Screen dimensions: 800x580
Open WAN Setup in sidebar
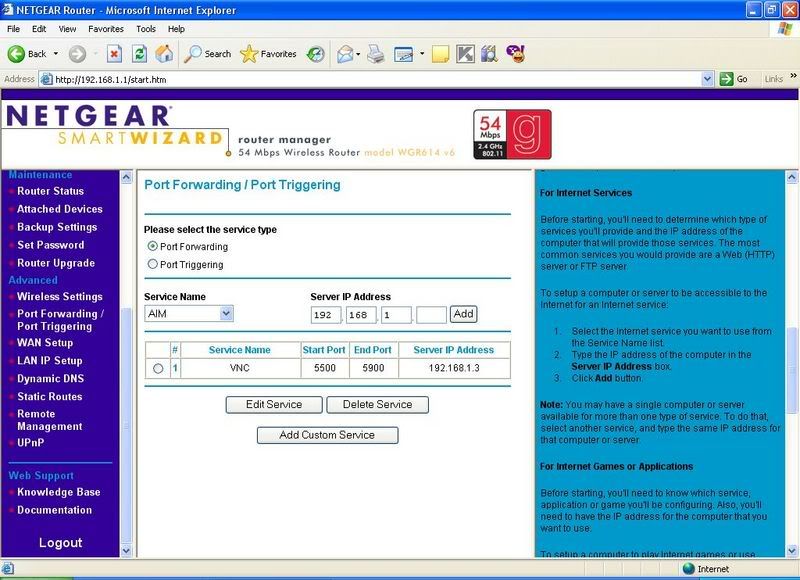[45, 343]
